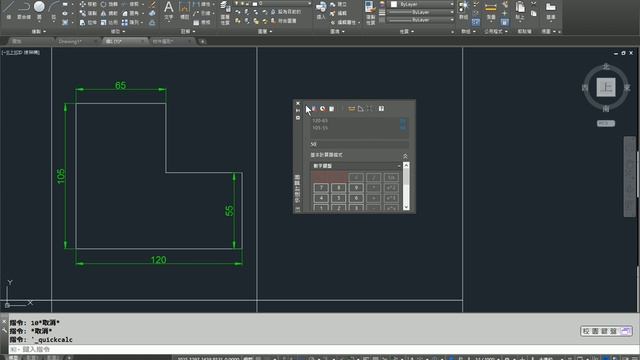Select the Polyline (聚合線) tool

[x=24, y=9]
